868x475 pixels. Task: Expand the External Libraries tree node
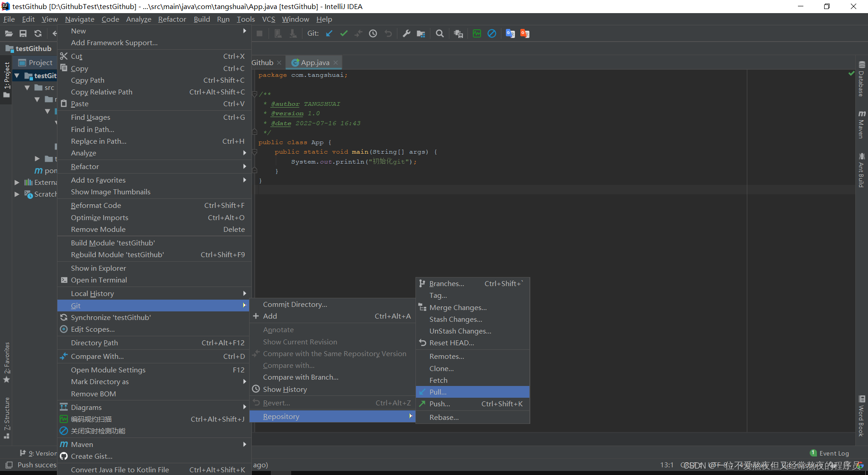[17, 183]
